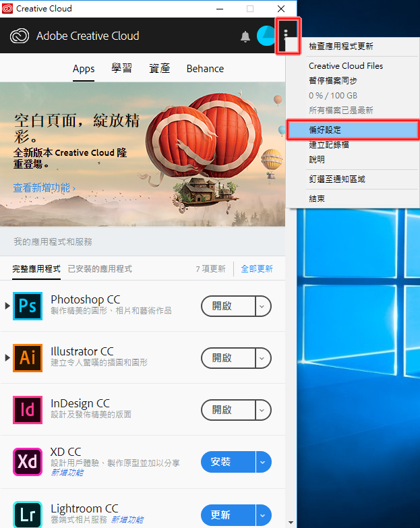The image size is (420, 528).
Task: Choose 結束 from menu
Action: pyautogui.click(x=352, y=198)
